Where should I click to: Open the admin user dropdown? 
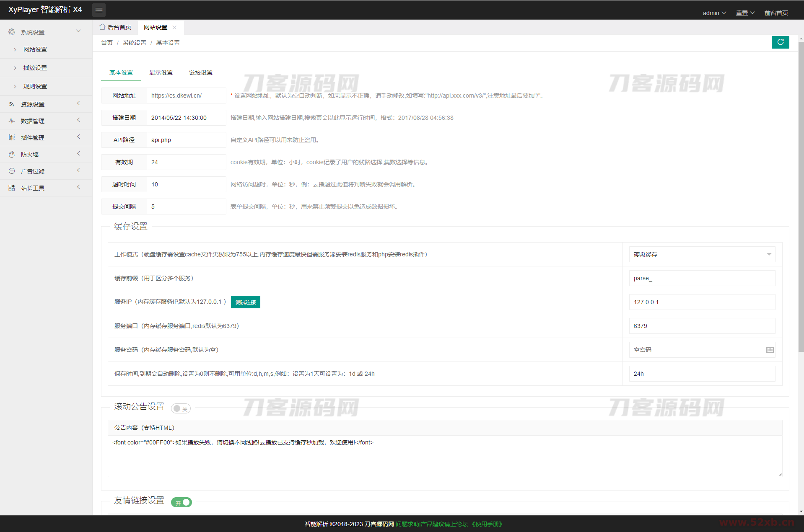coord(714,13)
